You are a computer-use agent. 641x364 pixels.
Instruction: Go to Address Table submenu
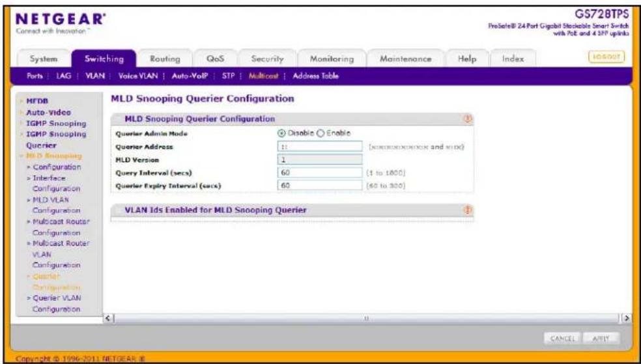315,76
